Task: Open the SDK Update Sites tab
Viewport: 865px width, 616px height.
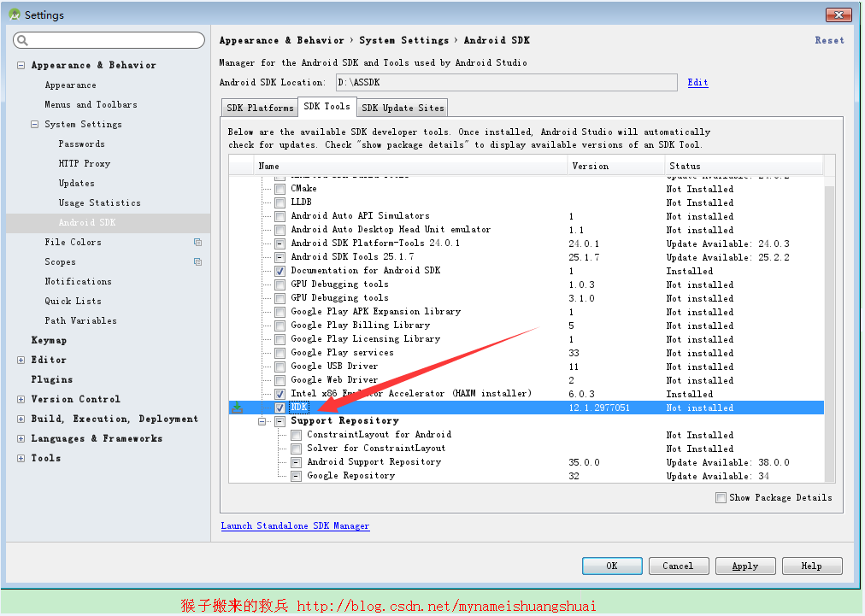Action: [x=403, y=108]
